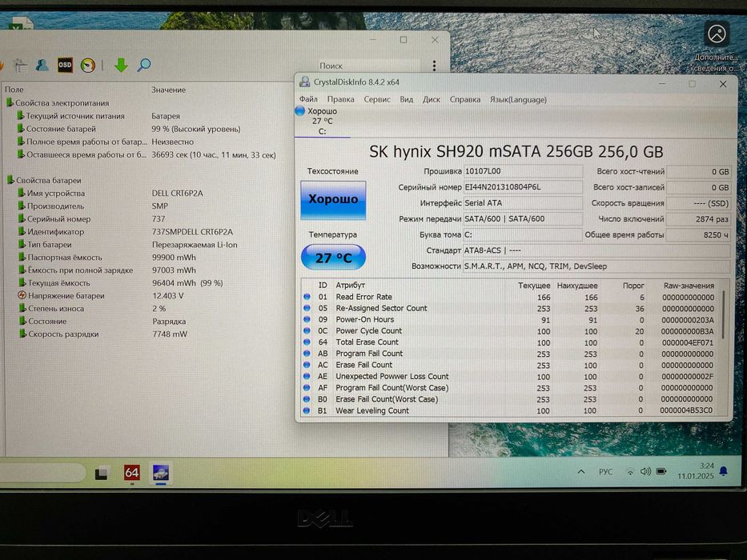Click the Read Error Rate attribute row
Image resolution: width=747 pixels, height=560 pixels.
[x=510, y=297]
